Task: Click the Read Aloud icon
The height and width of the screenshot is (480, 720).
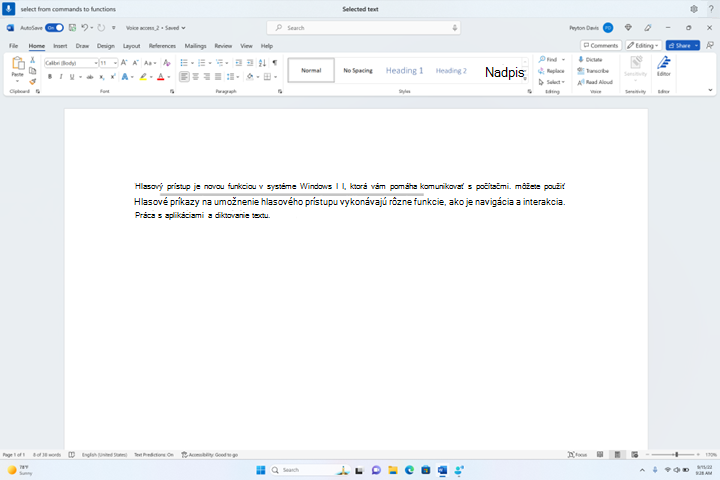Action: point(581,82)
